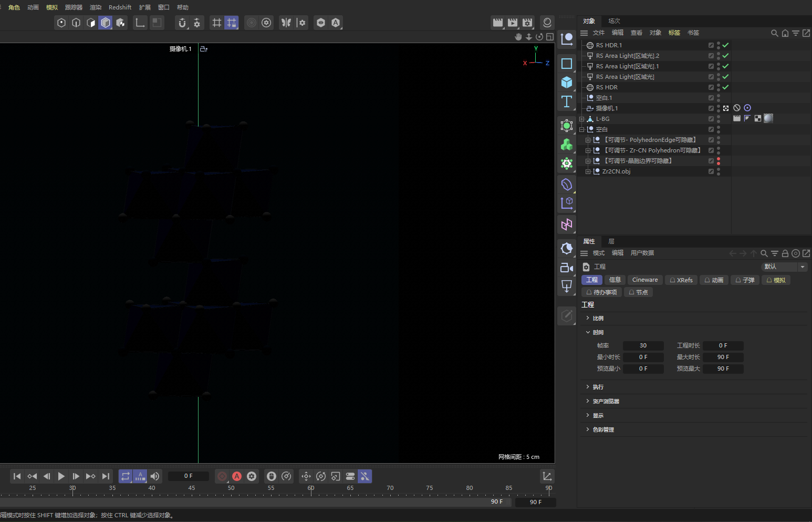
Task: Expand the Zr2CN.obj tree item
Action: click(x=588, y=171)
